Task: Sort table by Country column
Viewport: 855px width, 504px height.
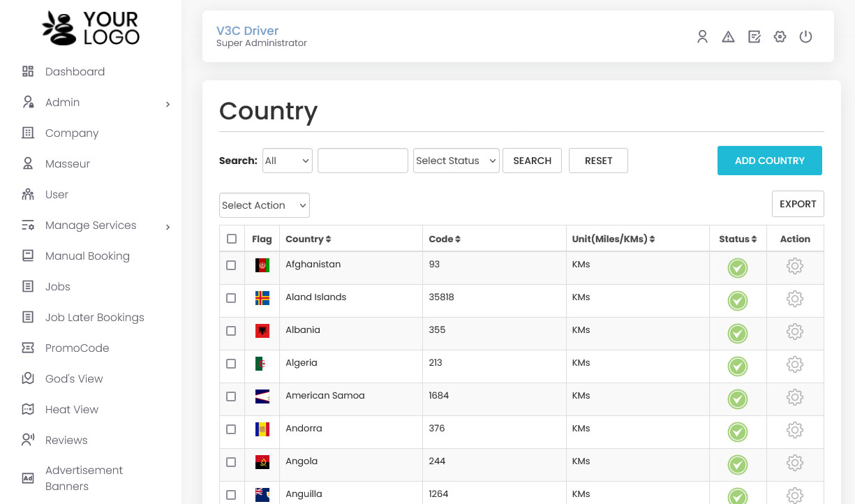Action: click(308, 239)
